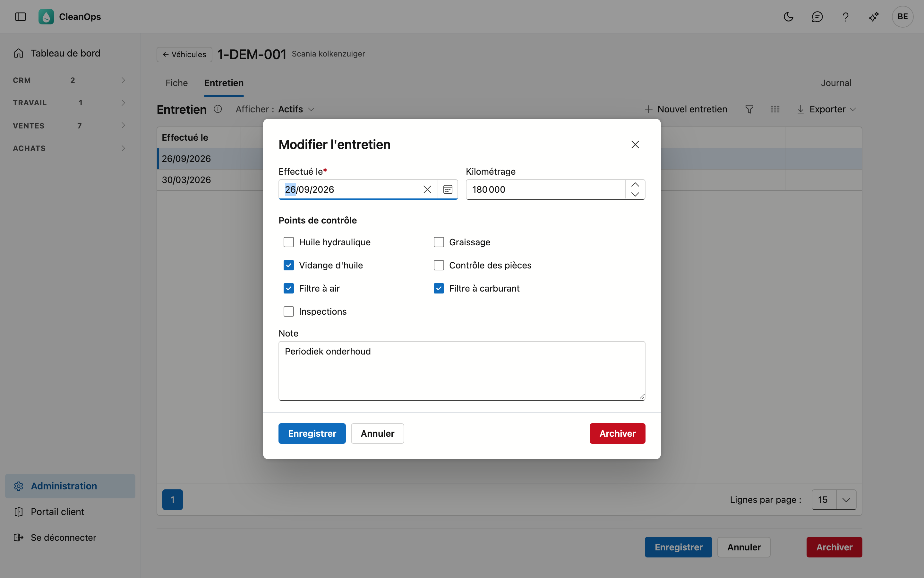Open the Exporter dropdown
The height and width of the screenshot is (578, 924).
click(x=827, y=109)
